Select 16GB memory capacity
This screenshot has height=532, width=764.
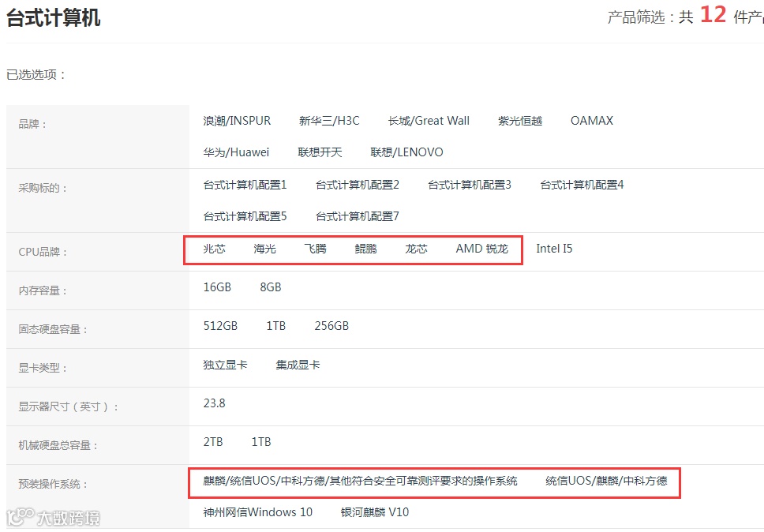click(217, 287)
